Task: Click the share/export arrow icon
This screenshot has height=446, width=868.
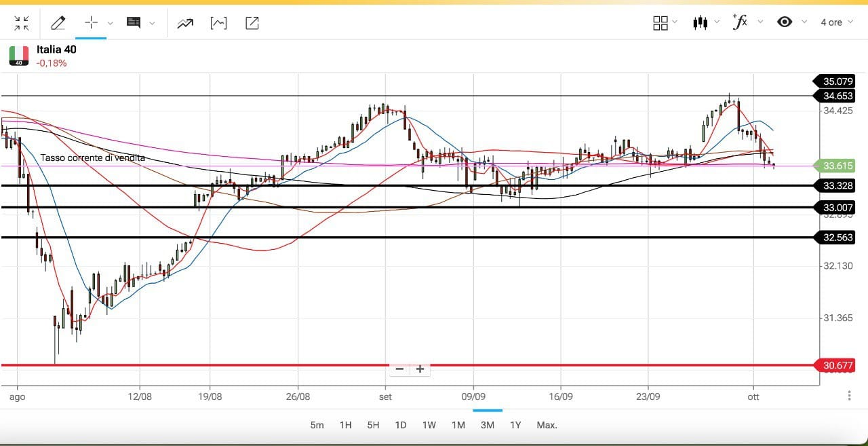Action: (x=252, y=23)
